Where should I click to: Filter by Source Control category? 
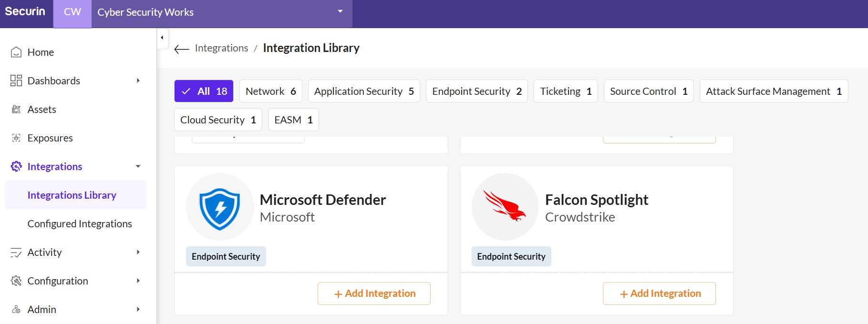[649, 91]
